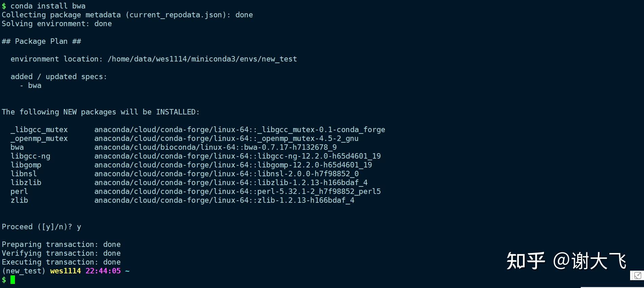Click the (new_test) environment indicator

tap(23, 271)
